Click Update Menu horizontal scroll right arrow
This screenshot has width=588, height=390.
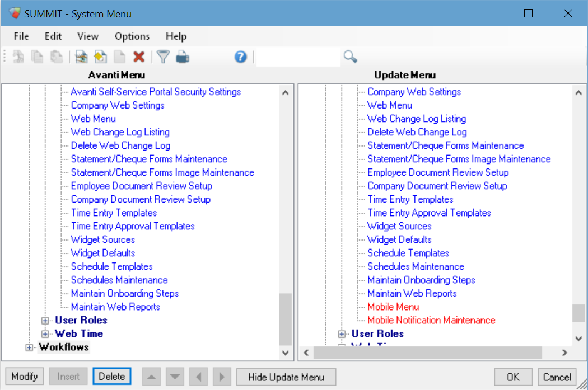(x=564, y=353)
